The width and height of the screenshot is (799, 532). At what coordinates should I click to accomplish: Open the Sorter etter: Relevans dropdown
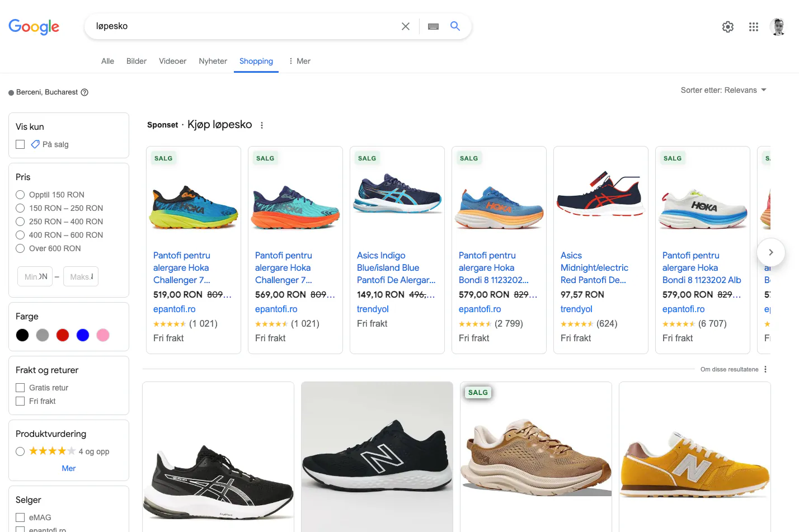tap(723, 90)
